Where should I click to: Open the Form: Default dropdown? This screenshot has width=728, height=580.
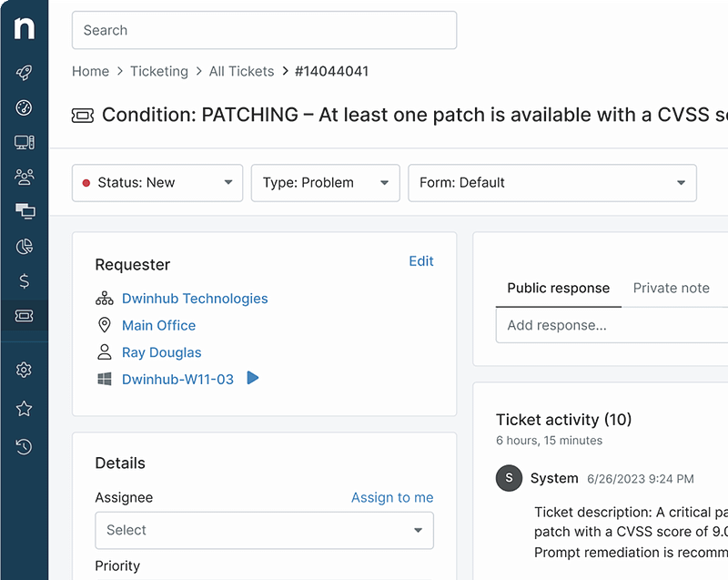click(x=552, y=183)
